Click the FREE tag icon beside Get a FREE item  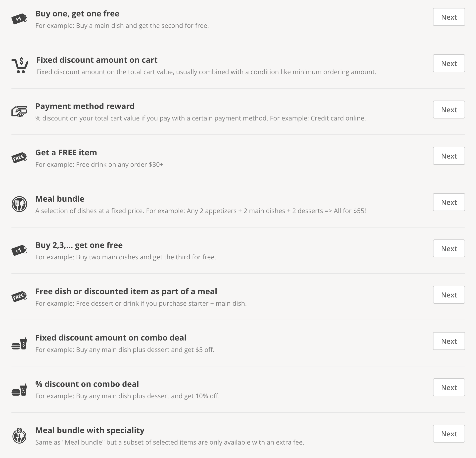coord(19,158)
